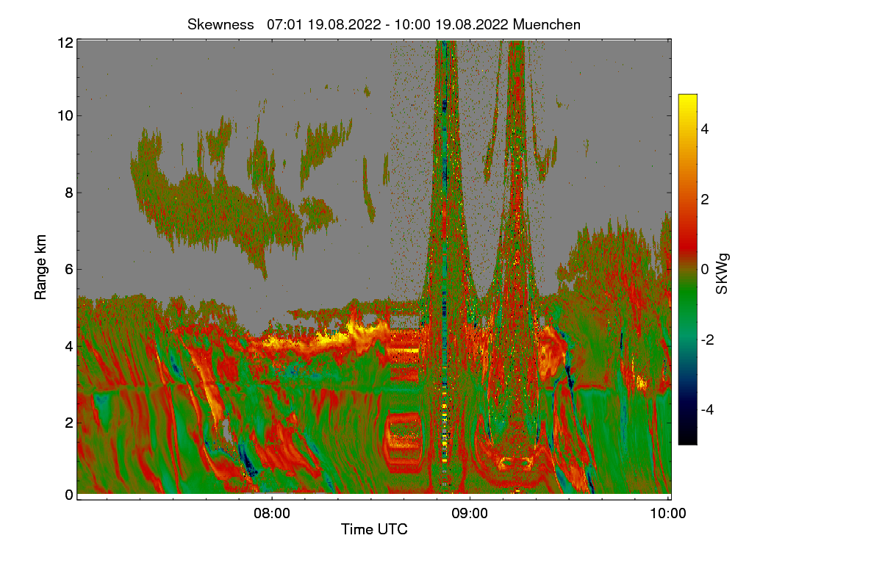Click the y-axis tick label '10'
This screenshot has height=588, width=882.
[x=65, y=115]
